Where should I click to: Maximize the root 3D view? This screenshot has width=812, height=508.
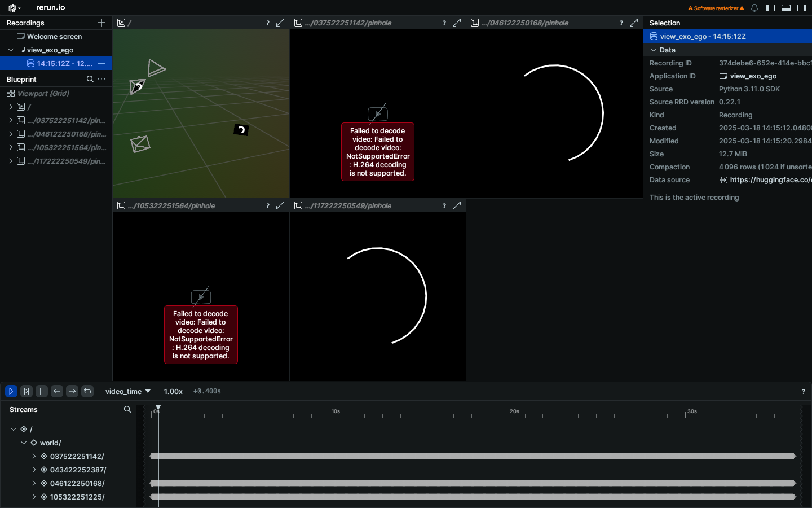point(280,23)
